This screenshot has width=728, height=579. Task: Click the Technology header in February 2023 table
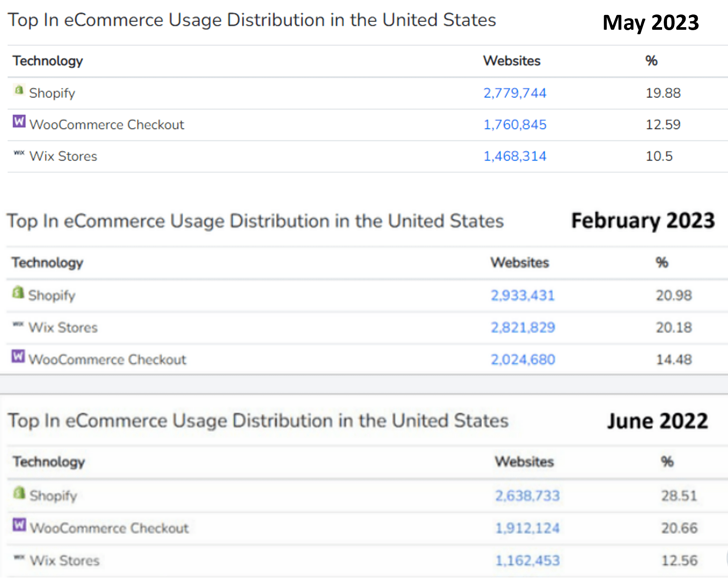(47, 263)
